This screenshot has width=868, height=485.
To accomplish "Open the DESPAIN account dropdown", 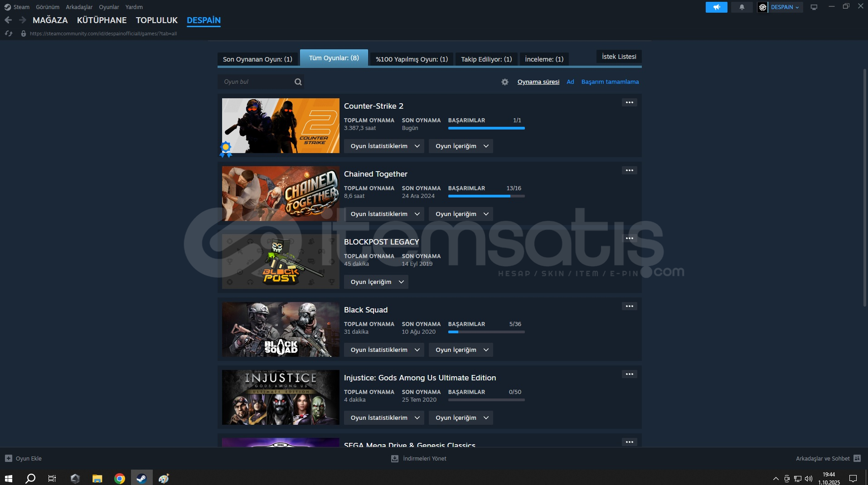I will pos(785,7).
